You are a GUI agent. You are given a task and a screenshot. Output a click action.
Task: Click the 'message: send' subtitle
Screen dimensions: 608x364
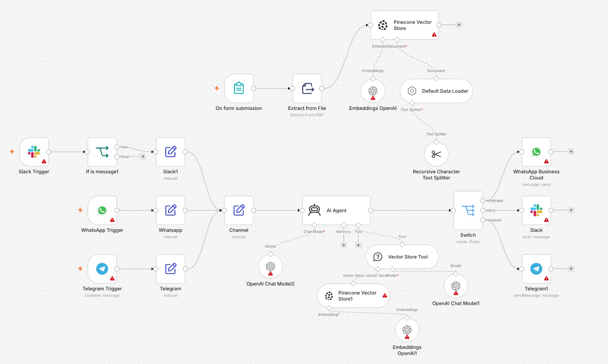pyautogui.click(x=536, y=184)
